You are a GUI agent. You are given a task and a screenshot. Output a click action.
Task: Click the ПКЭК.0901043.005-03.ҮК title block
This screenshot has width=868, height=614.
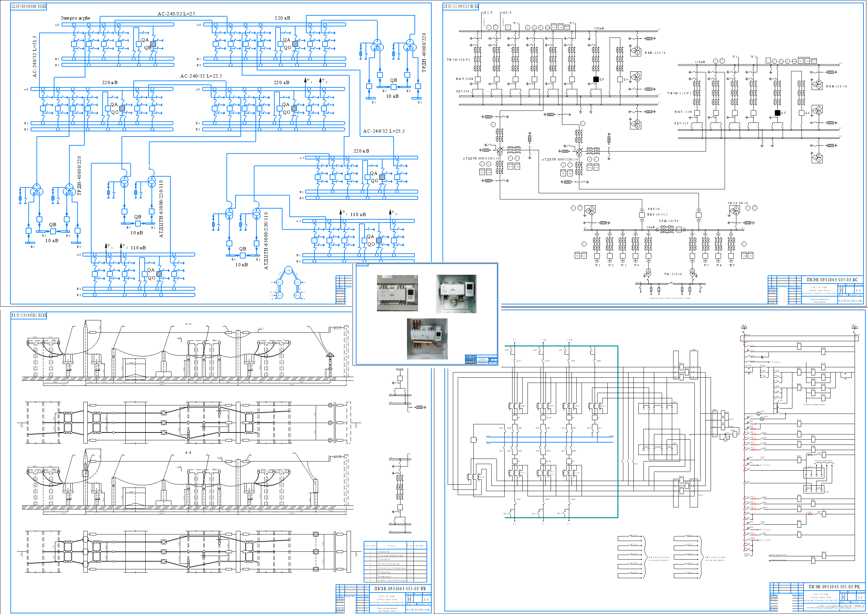pos(400,588)
